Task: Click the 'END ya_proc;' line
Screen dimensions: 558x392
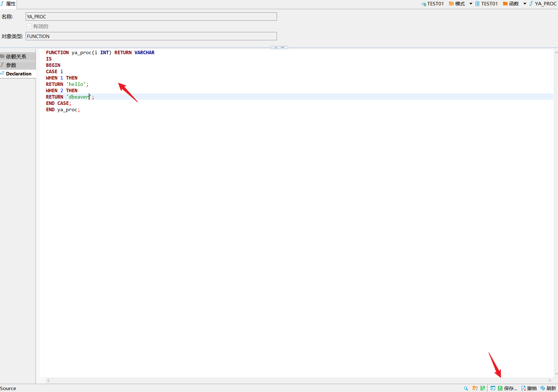Action: tap(63, 110)
